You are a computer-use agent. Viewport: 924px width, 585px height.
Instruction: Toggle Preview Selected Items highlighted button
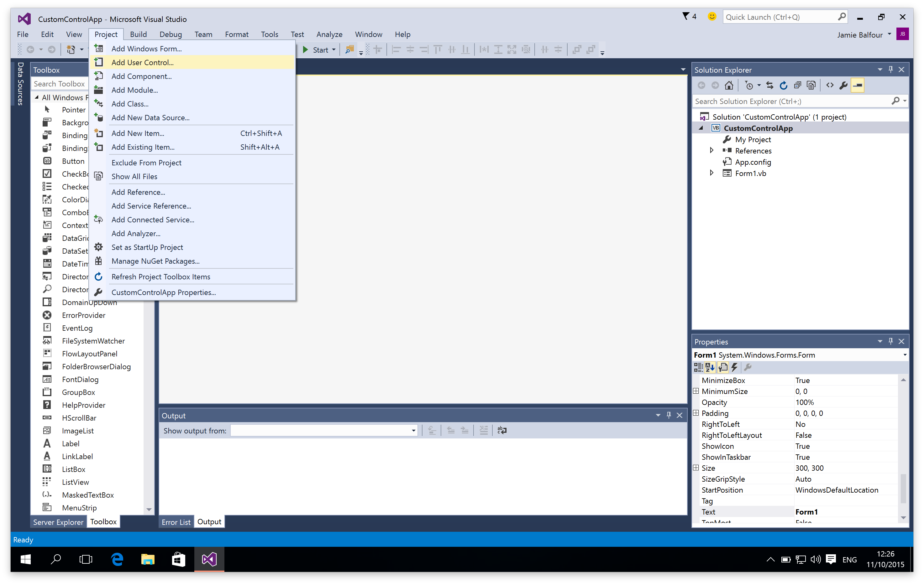pyautogui.click(x=858, y=85)
